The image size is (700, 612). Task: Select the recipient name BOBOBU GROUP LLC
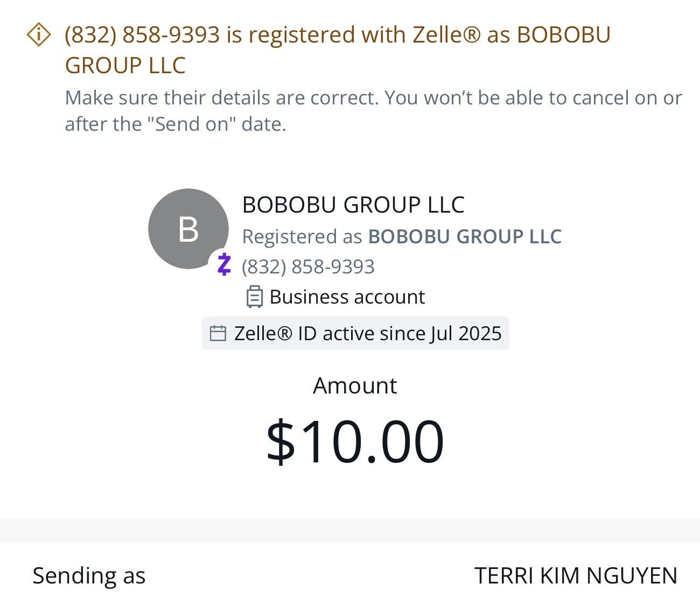pos(353,205)
